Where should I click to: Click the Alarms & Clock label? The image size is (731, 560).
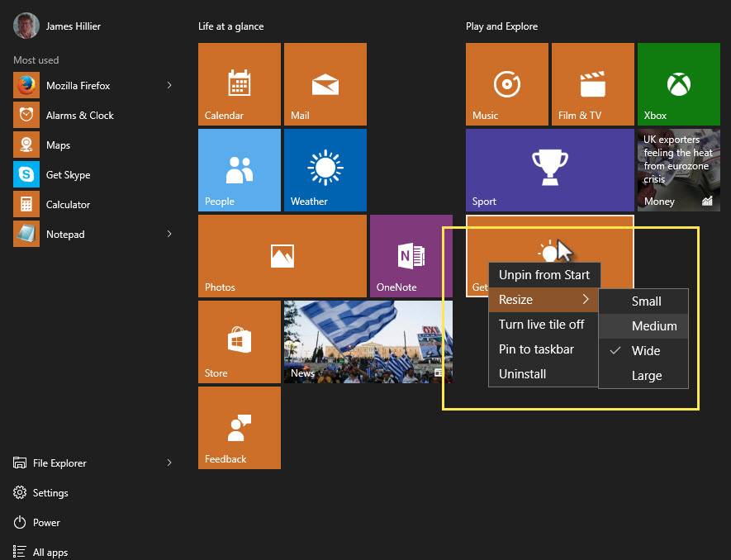(80, 115)
